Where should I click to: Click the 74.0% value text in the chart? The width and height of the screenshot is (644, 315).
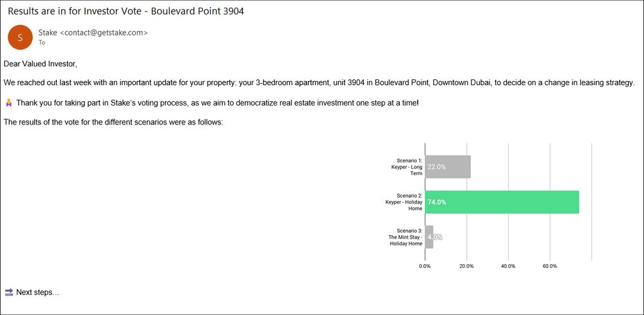pyautogui.click(x=437, y=202)
